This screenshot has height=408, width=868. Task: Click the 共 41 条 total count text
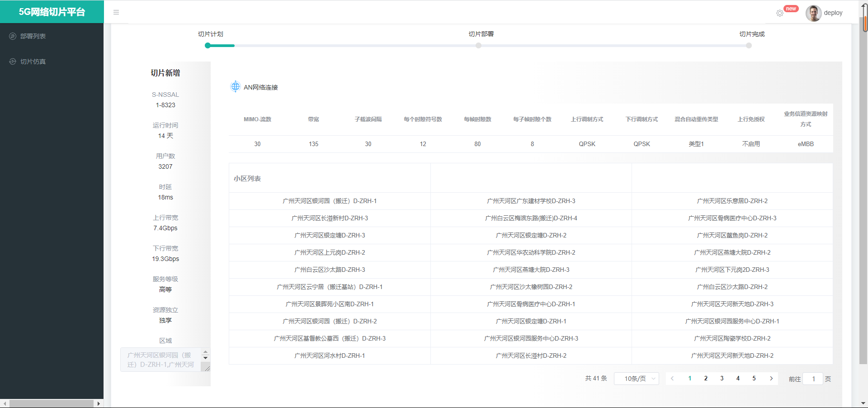coord(596,379)
